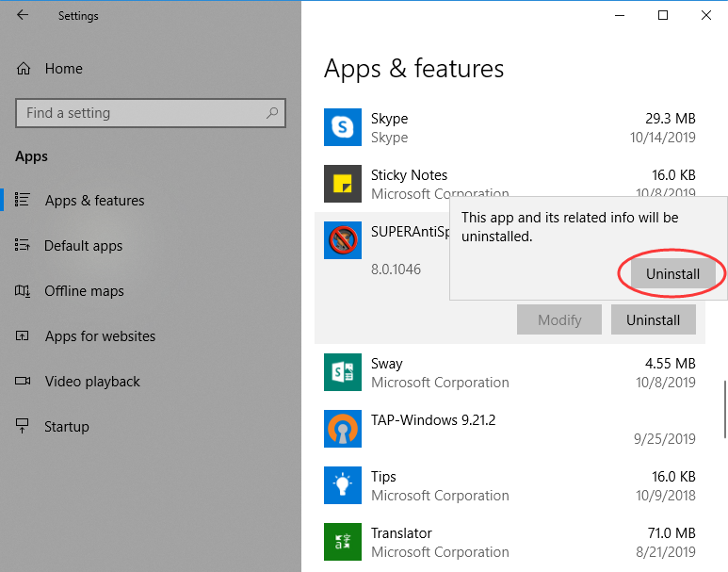
Task: Click the Sticky Notes app icon
Action: 343,184
